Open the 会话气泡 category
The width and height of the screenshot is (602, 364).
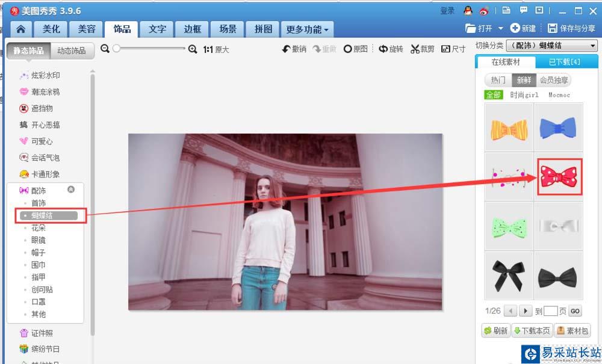(x=40, y=158)
